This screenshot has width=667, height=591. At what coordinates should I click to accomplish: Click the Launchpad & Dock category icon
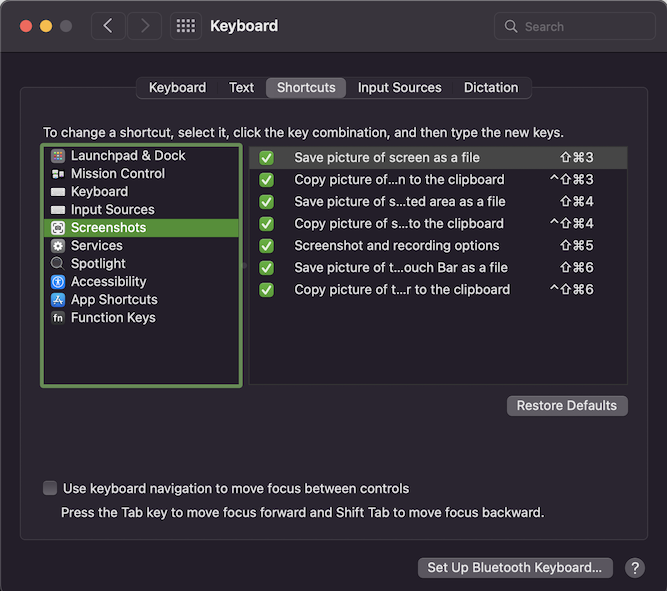coord(58,156)
